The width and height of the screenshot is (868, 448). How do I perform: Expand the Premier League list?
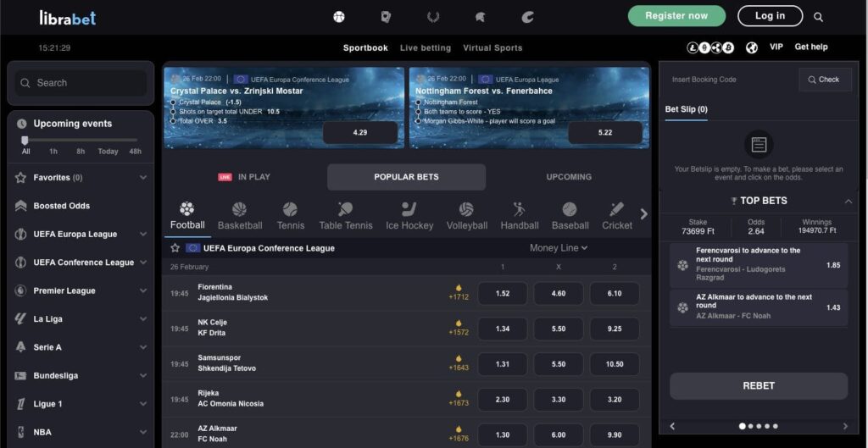point(143,290)
